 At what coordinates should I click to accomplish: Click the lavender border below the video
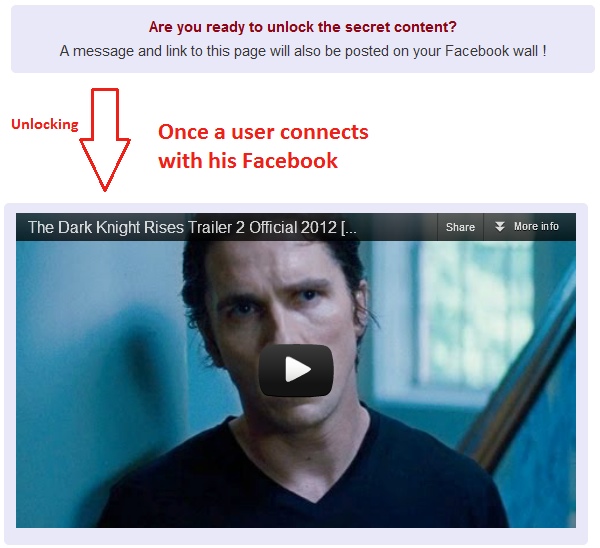(x=296, y=536)
